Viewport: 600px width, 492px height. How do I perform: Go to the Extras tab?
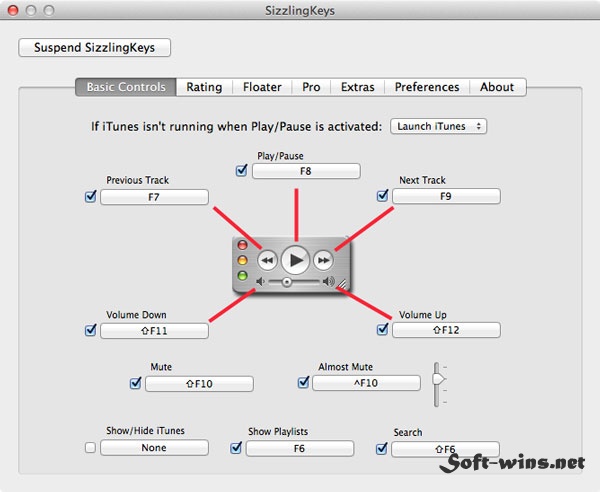(x=357, y=87)
